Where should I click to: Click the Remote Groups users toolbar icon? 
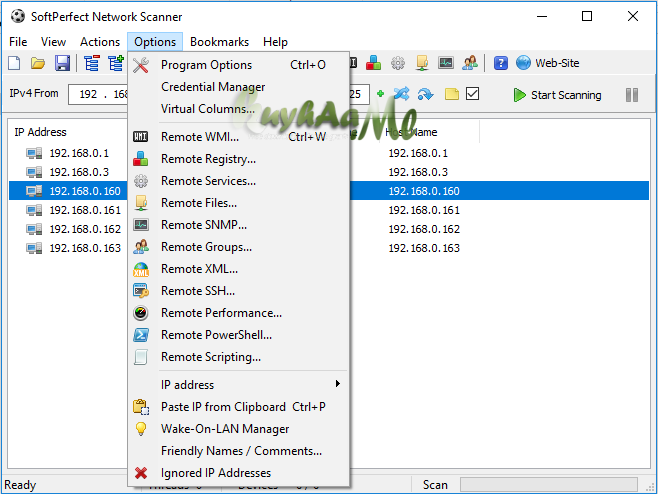[x=470, y=63]
